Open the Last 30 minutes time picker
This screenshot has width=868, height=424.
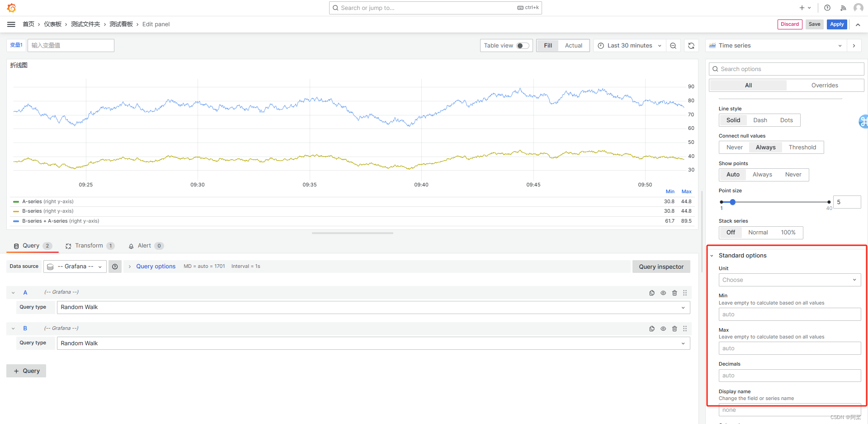tap(629, 46)
